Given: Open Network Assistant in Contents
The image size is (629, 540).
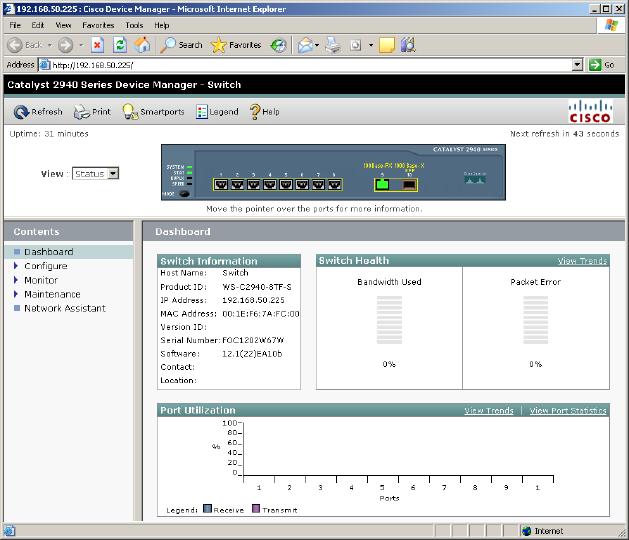Looking at the screenshot, I should point(65,308).
